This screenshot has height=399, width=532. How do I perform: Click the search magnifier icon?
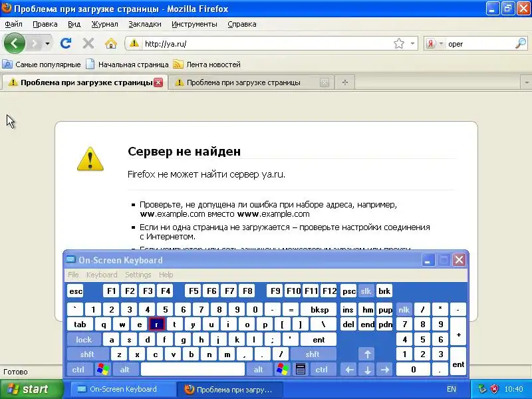[x=521, y=43]
